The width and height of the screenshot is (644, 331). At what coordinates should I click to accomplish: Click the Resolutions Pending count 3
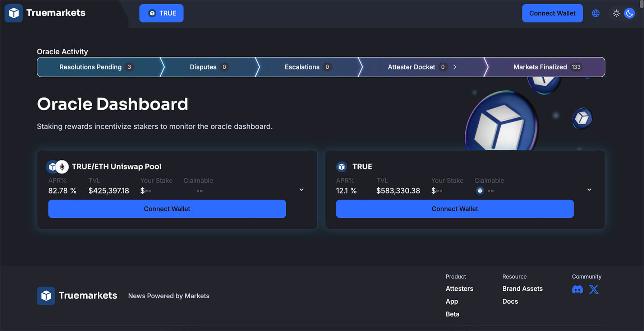click(x=129, y=67)
